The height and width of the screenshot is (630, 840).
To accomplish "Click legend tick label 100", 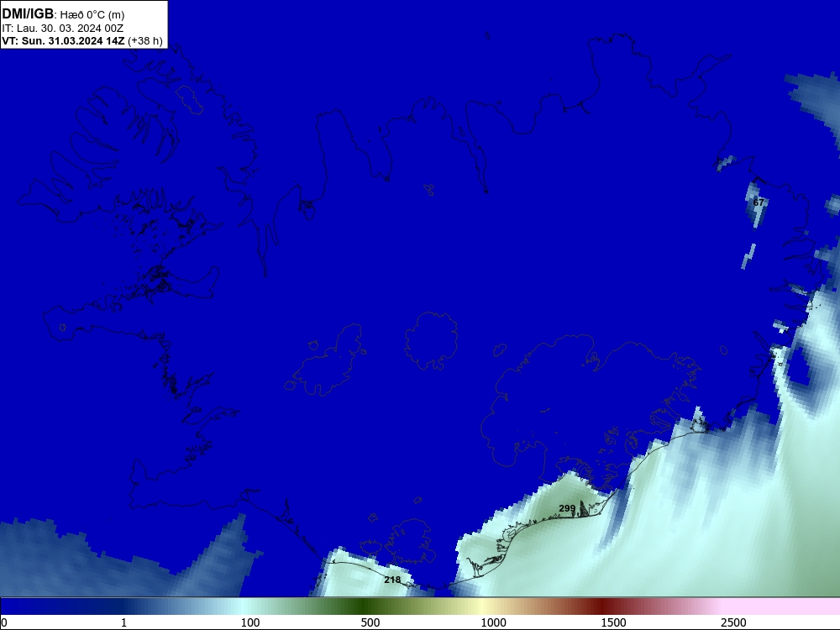I will coord(250,622).
